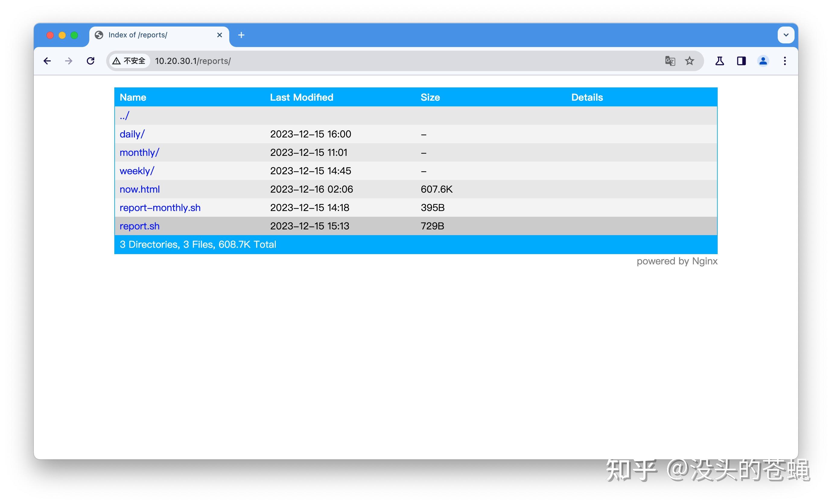
Task: Bookmark this page via the star icon
Action: [690, 61]
